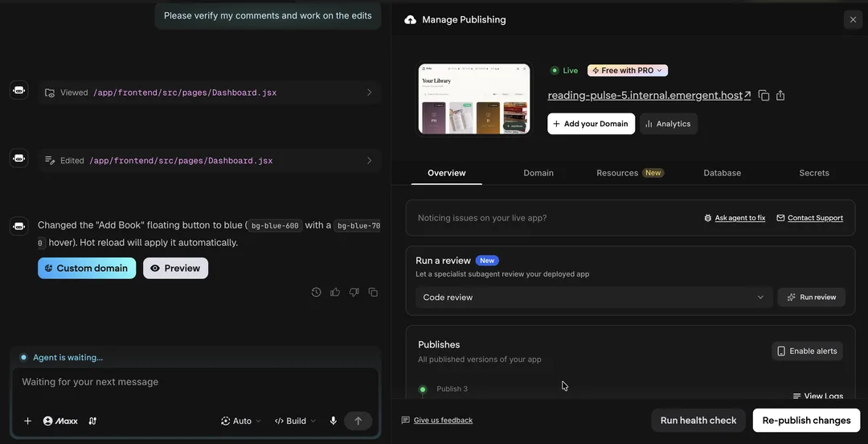Click the Live status indicator

coord(563,71)
